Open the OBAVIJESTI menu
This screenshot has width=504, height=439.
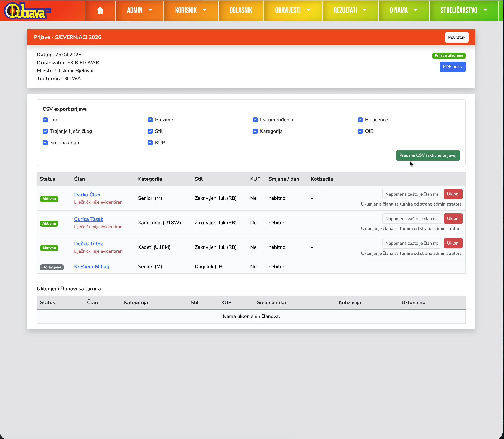point(293,10)
